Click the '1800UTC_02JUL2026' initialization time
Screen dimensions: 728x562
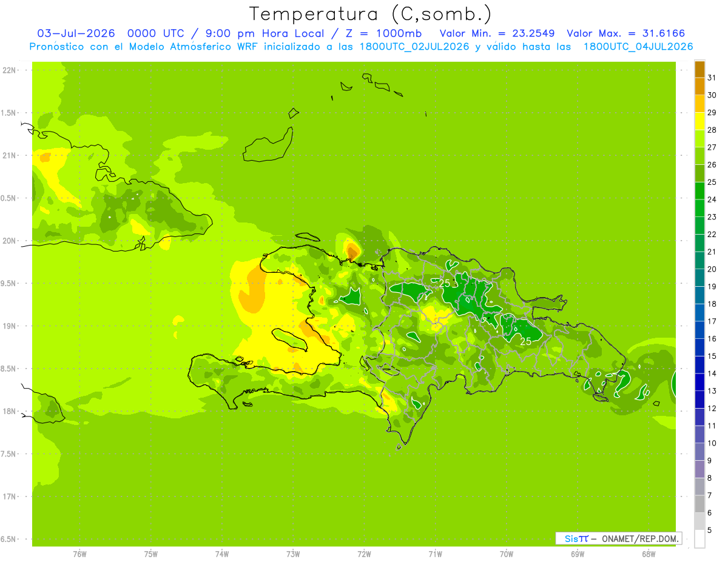416,47
